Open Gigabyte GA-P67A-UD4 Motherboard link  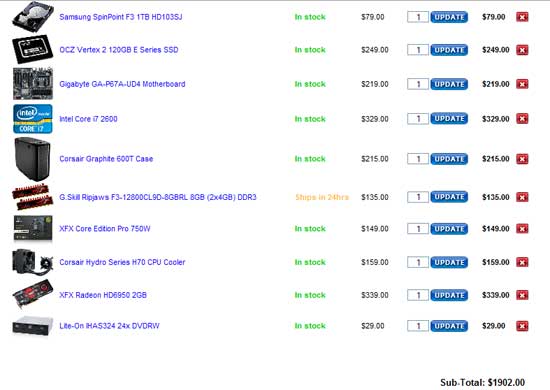click(122, 84)
